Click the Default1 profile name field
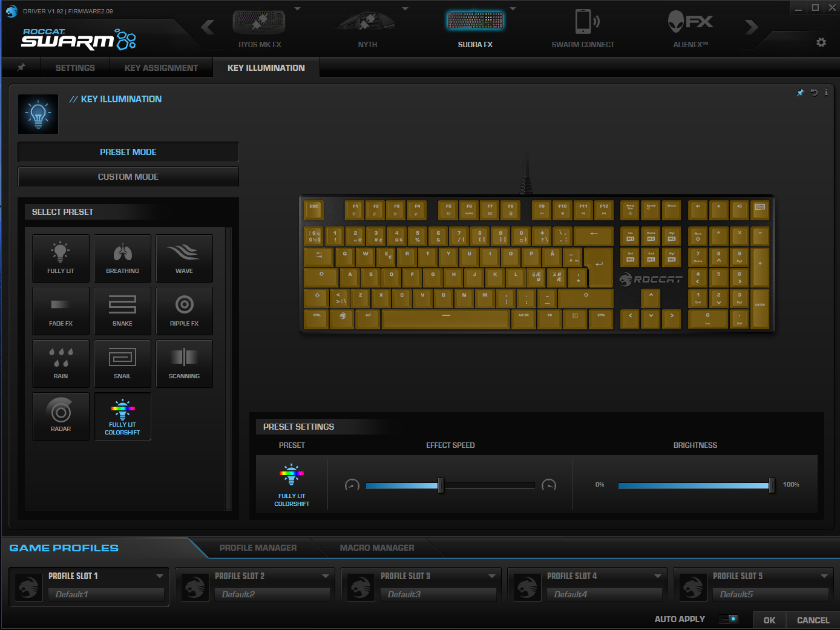 coord(106,594)
